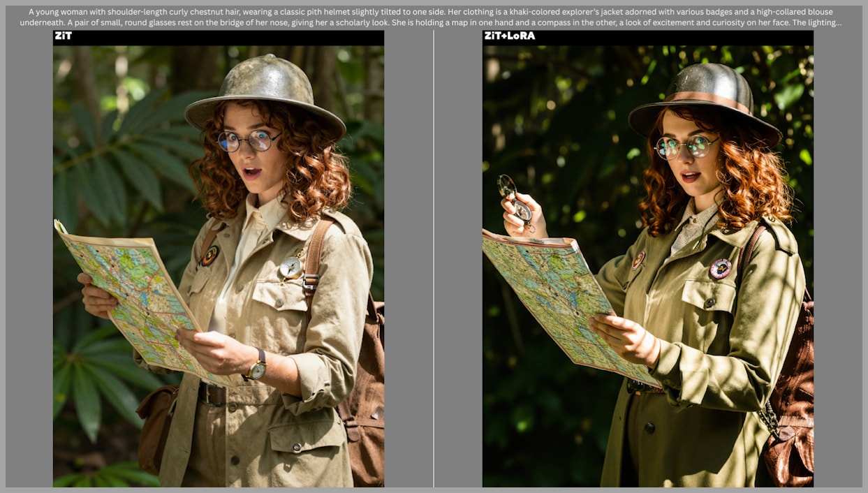Click the wristwatch in the ZiT image
The width and height of the screenshot is (868, 493).
click(258, 366)
